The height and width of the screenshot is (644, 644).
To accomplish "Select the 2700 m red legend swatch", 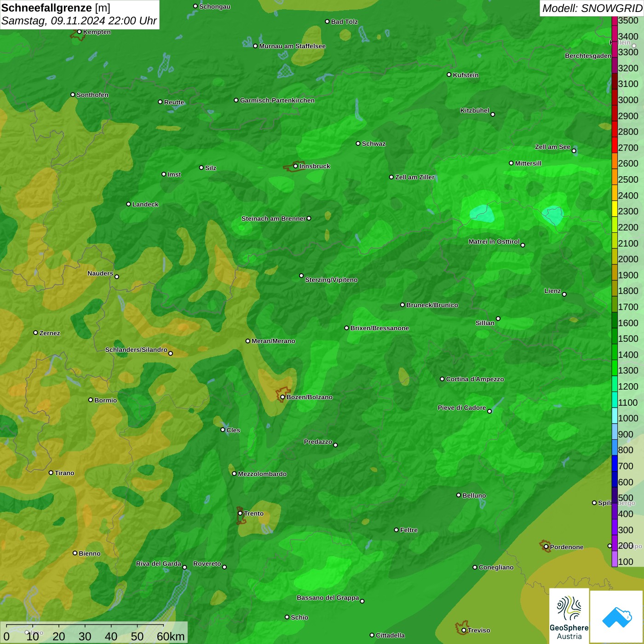I will coord(614,145).
